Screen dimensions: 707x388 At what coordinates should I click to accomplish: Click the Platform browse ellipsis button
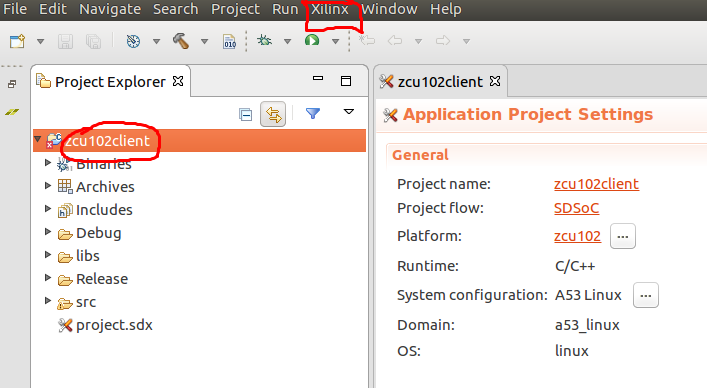pyautogui.click(x=623, y=236)
